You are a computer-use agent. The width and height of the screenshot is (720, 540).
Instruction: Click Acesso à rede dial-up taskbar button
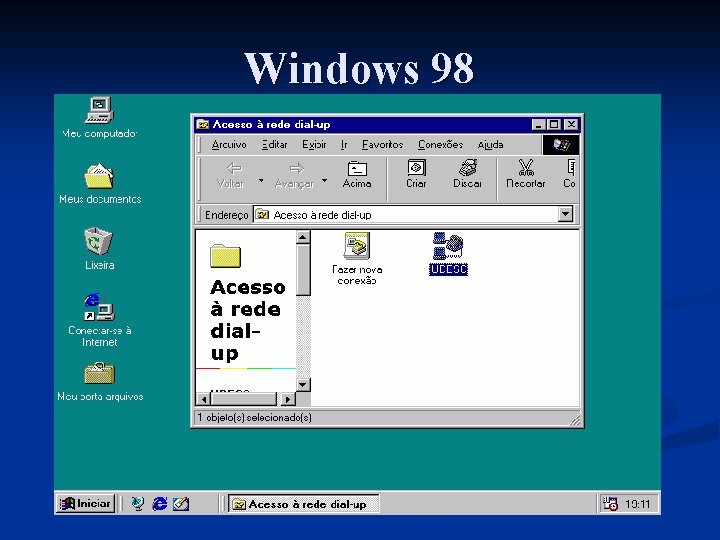(x=304, y=504)
